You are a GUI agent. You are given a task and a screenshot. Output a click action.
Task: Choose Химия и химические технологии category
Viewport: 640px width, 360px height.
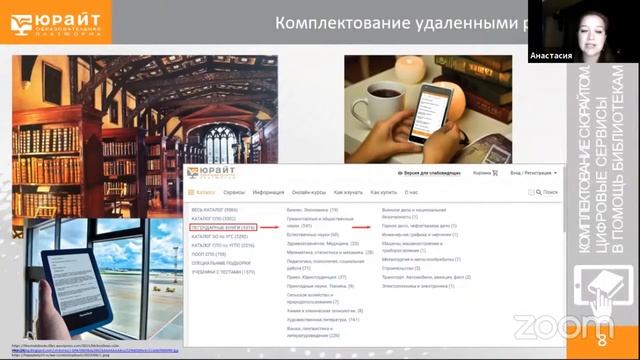[324, 311]
